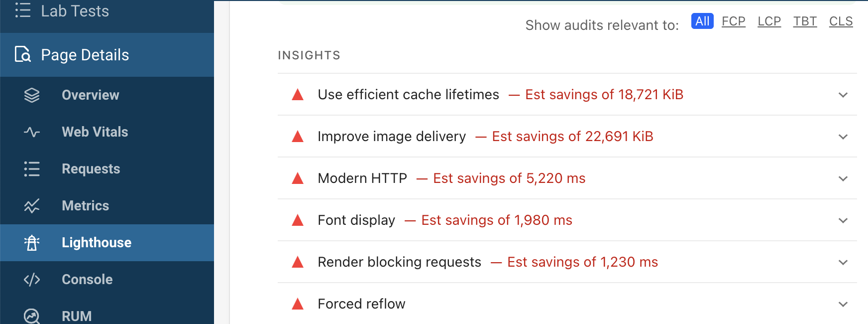Click the RUM sidebar icon
Screen dimensions: 868x324
(32, 316)
